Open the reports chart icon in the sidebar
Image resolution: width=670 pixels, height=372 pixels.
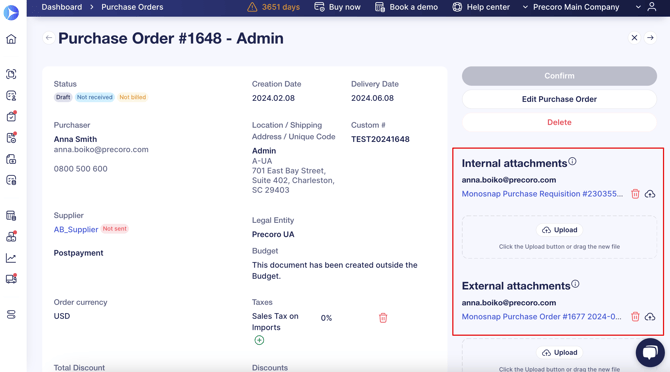(x=11, y=258)
